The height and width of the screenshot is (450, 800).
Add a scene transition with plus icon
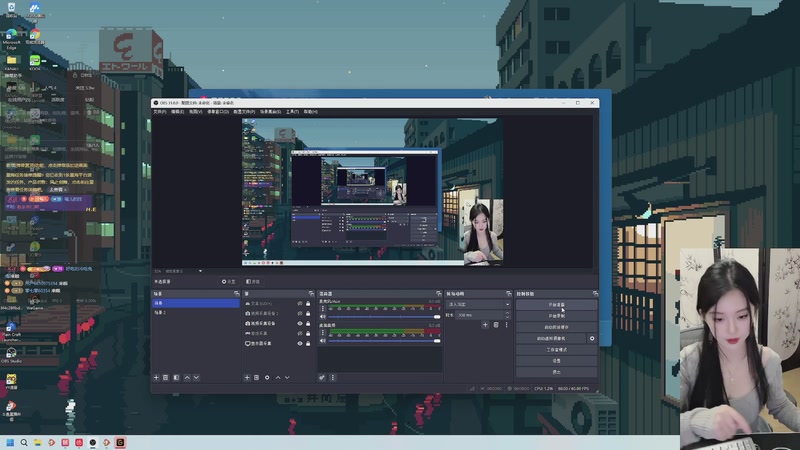(x=485, y=324)
